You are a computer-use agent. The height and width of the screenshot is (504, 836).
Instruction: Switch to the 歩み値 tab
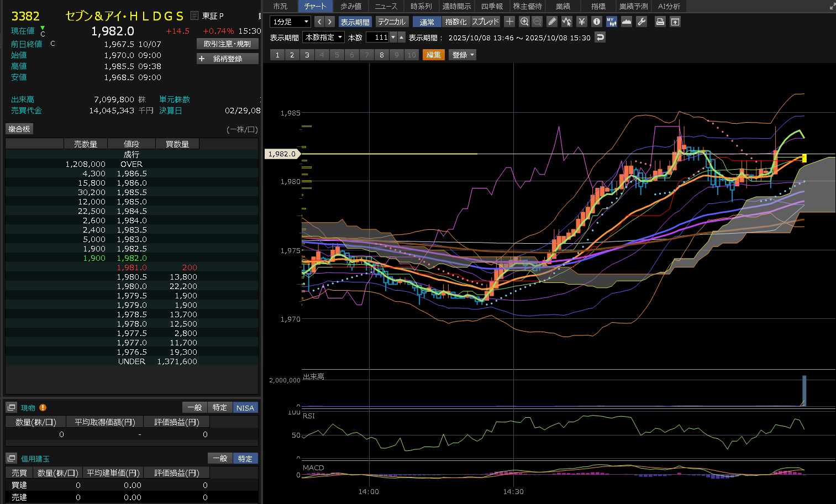coord(351,6)
